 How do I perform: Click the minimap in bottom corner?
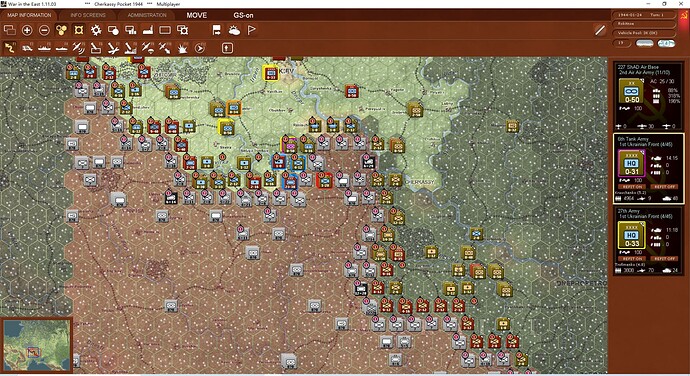[37, 345]
